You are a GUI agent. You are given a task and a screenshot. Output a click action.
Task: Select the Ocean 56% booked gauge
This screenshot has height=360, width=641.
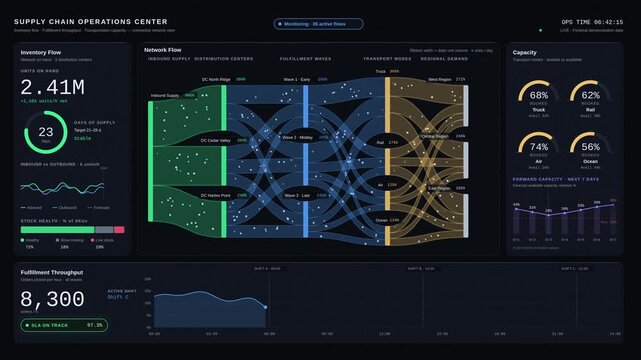[x=590, y=150]
